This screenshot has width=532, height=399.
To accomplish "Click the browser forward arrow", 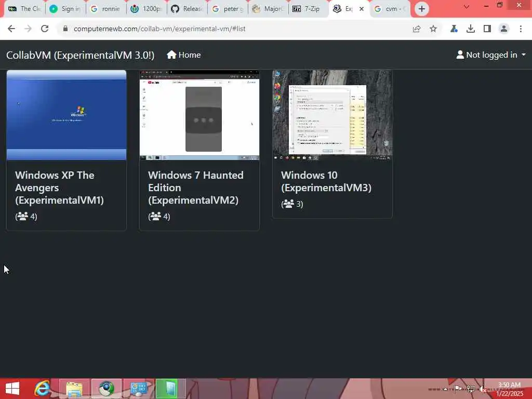I will [x=28, y=29].
